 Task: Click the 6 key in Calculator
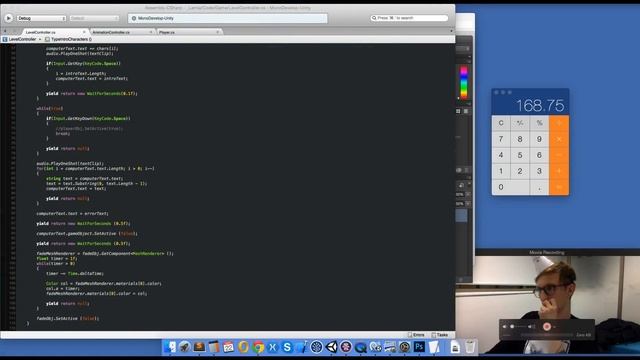coord(539,155)
